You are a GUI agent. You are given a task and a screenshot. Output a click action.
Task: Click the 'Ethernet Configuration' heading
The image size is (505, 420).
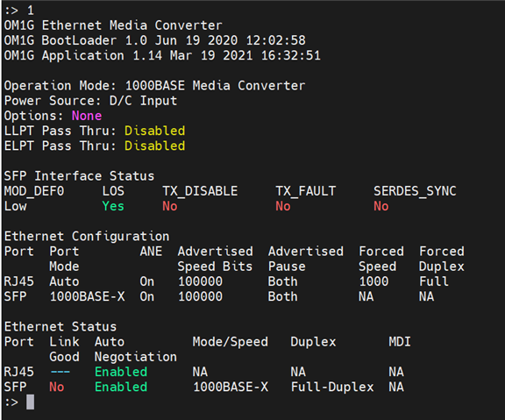pyautogui.click(x=87, y=237)
